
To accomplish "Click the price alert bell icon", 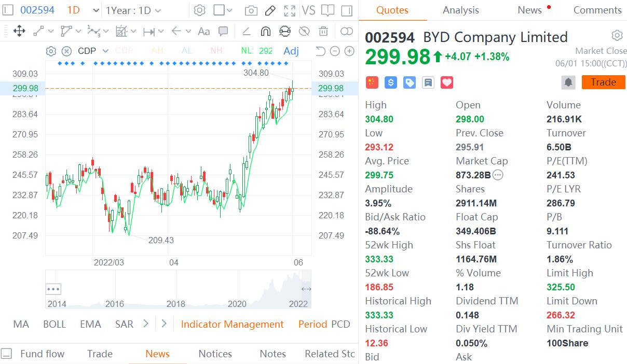I will [x=568, y=82].
